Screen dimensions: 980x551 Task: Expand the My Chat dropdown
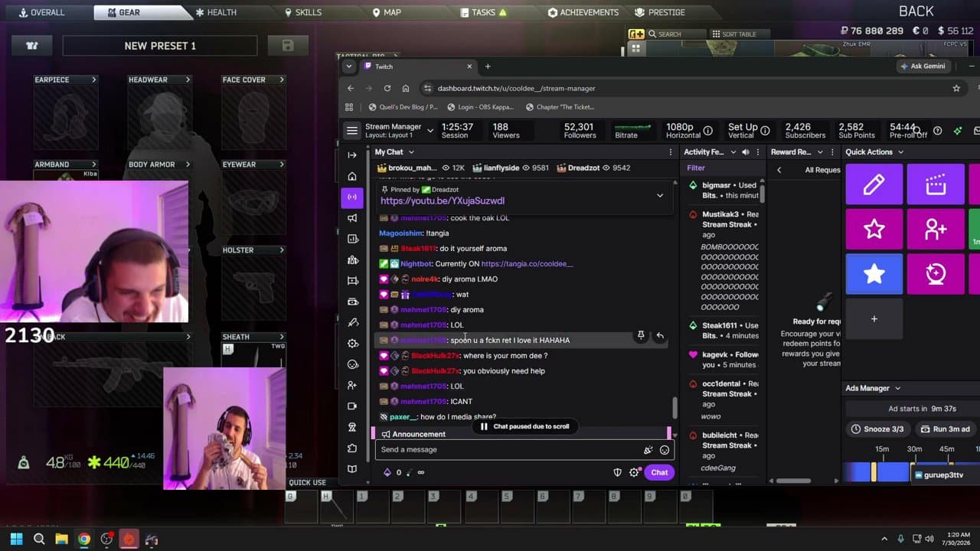411,152
